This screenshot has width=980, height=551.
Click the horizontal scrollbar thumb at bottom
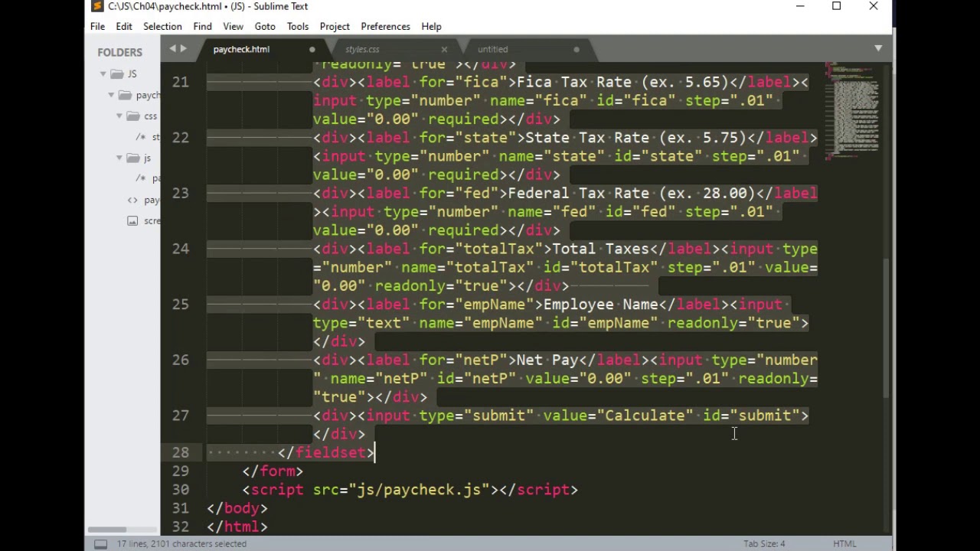tap(106, 530)
